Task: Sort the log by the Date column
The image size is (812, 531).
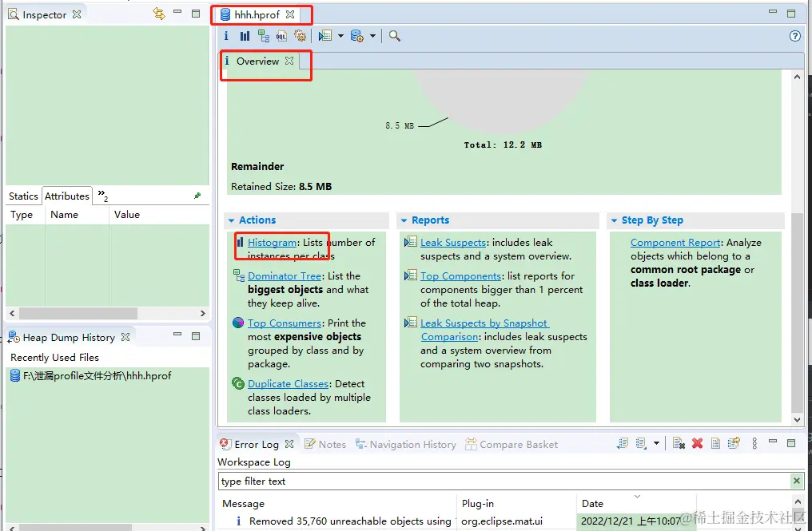Action: [636, 503]
